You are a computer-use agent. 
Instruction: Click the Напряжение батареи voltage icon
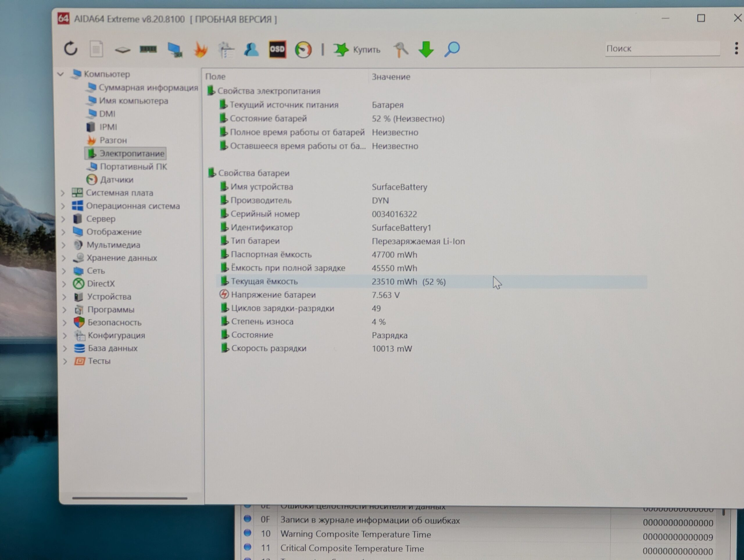point(224,295)
